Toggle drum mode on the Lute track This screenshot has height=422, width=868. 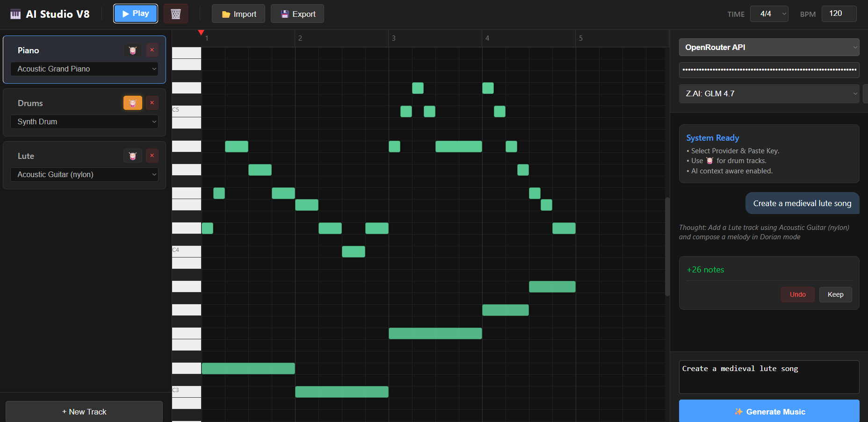tap(133, 156)
